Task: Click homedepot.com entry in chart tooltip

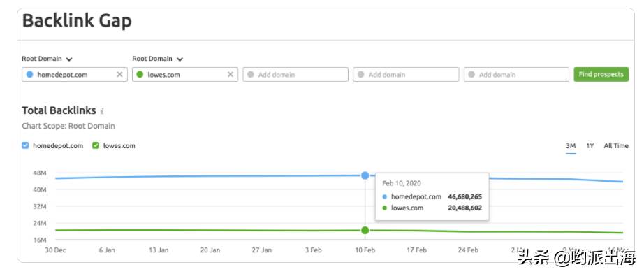Action: (416, 197)
